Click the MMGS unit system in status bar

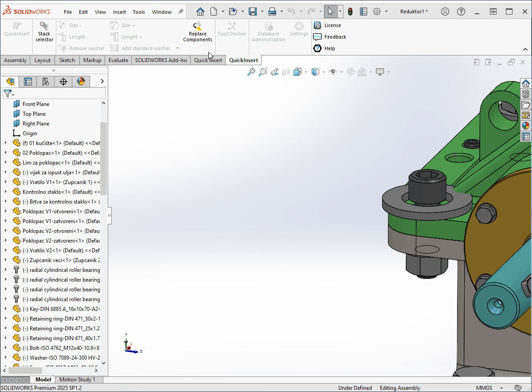point(484,388)
